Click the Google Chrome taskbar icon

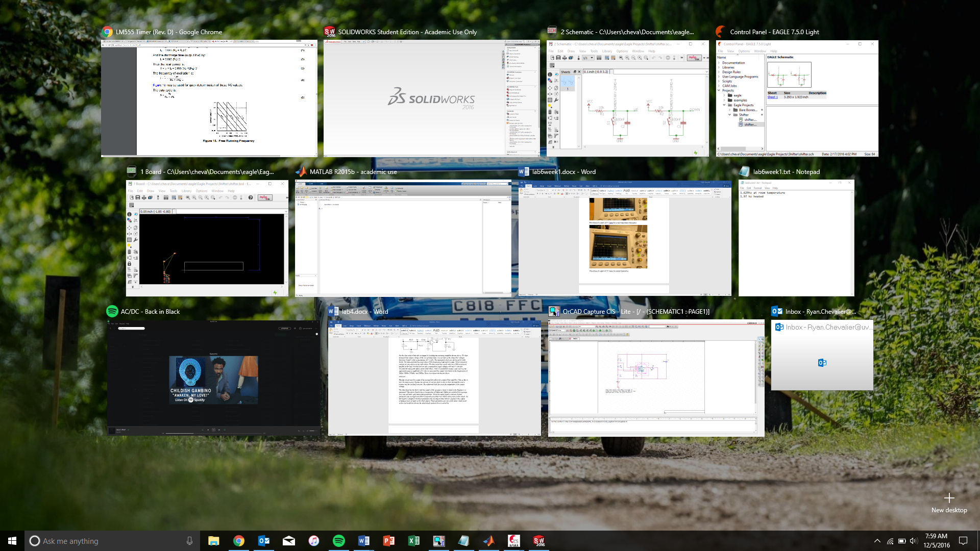(238, 541)
